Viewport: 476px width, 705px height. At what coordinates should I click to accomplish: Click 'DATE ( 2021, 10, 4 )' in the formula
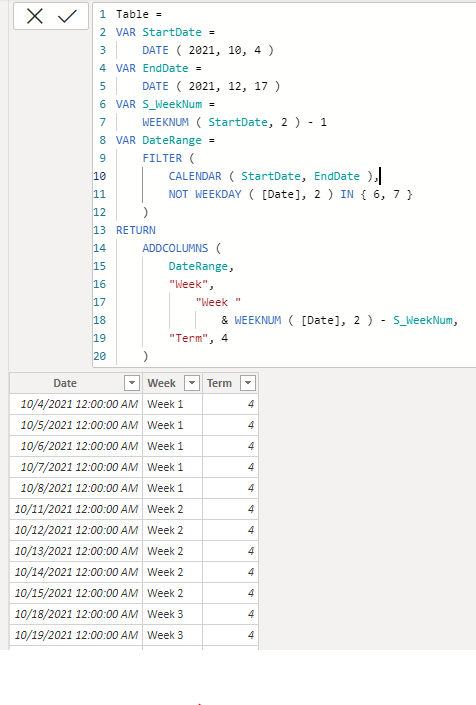(208, 50)
